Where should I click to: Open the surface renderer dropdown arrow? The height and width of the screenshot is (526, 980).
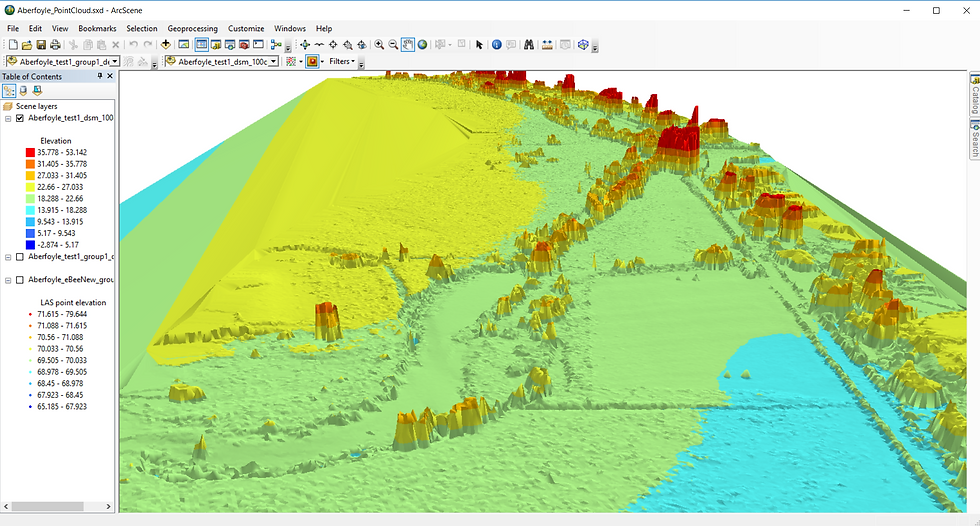322,61
